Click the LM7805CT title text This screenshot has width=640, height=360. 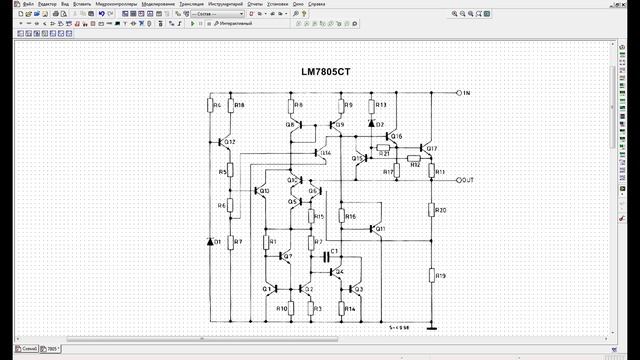tap(326, 72)
